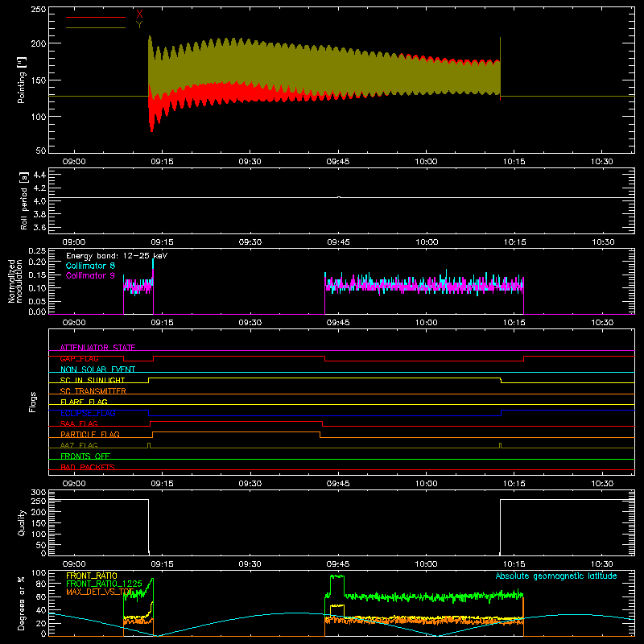Click the "300" tick label on the Quality plot
This screenshot has height=644, width=644.
point(39,493)
